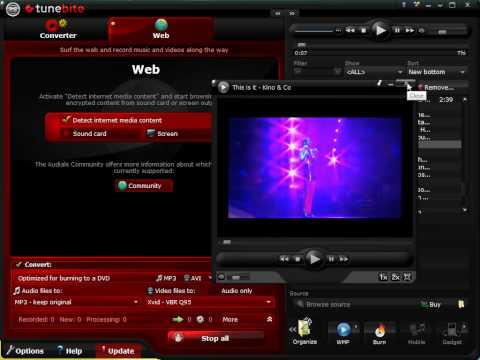This screenshot has width=480, height=360.
Task: Open the Help menu
Action: coord(69,351)
